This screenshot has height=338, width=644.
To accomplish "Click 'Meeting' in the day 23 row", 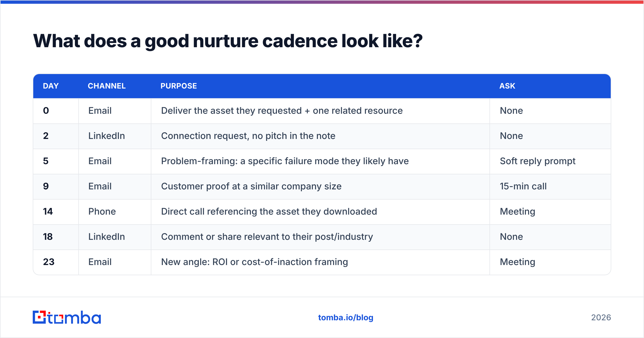I will pos(517,262).
